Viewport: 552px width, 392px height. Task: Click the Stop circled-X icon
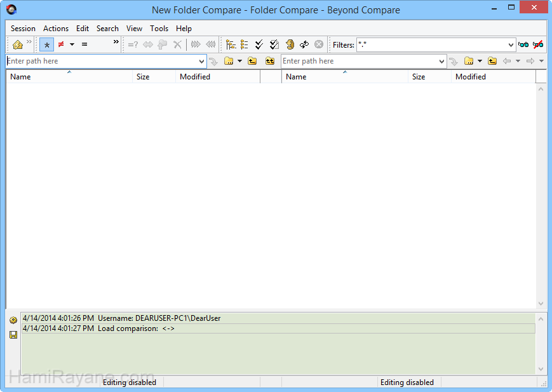[319, 44]
